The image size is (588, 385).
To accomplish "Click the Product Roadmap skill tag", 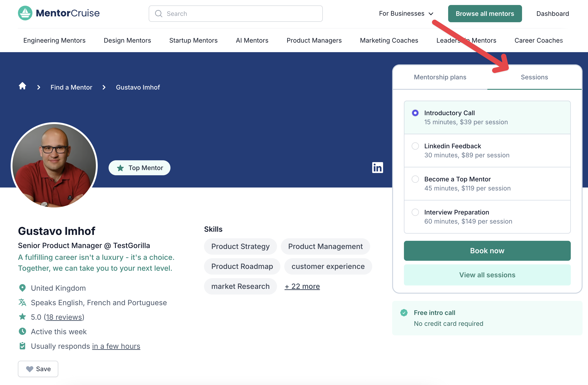I will [x=242, y=266].
